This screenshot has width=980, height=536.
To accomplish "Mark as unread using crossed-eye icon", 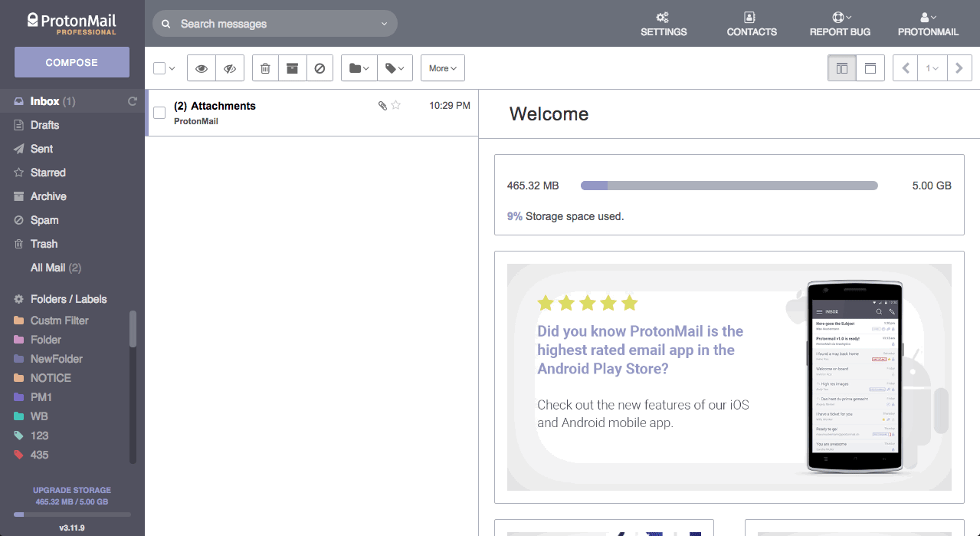I will pyautogui.click(x=230, y=68).
